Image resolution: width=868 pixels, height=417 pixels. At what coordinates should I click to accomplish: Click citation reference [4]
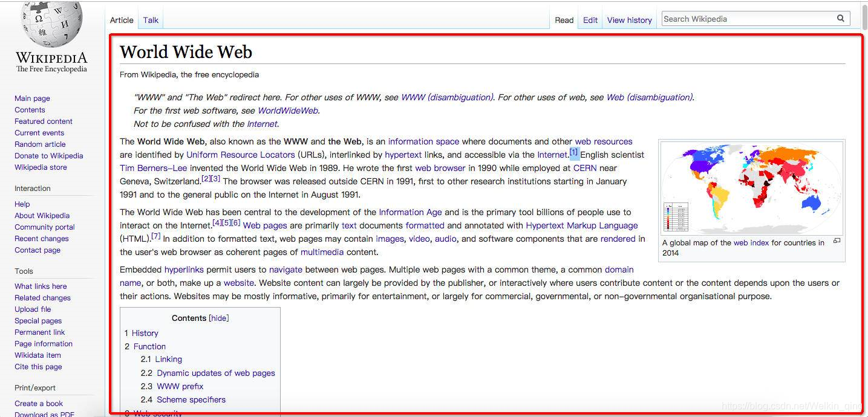coord(217,223)
